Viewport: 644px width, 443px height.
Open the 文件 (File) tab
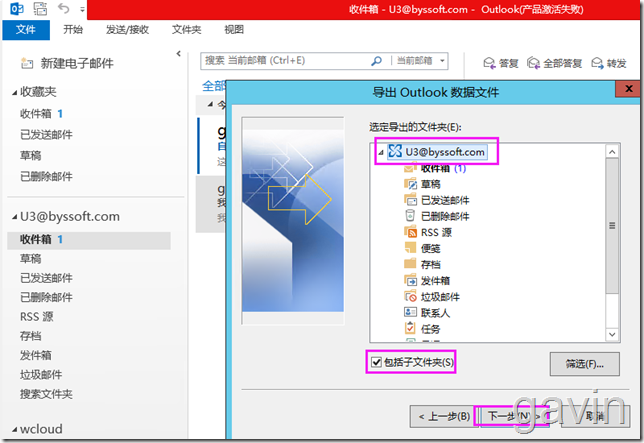26,30
